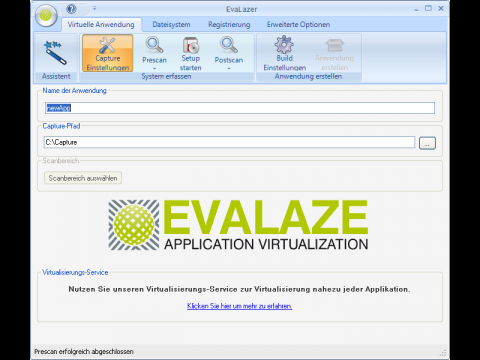
Task: Expand the Prescan dropdown arrow
Action: click(154, 68)
